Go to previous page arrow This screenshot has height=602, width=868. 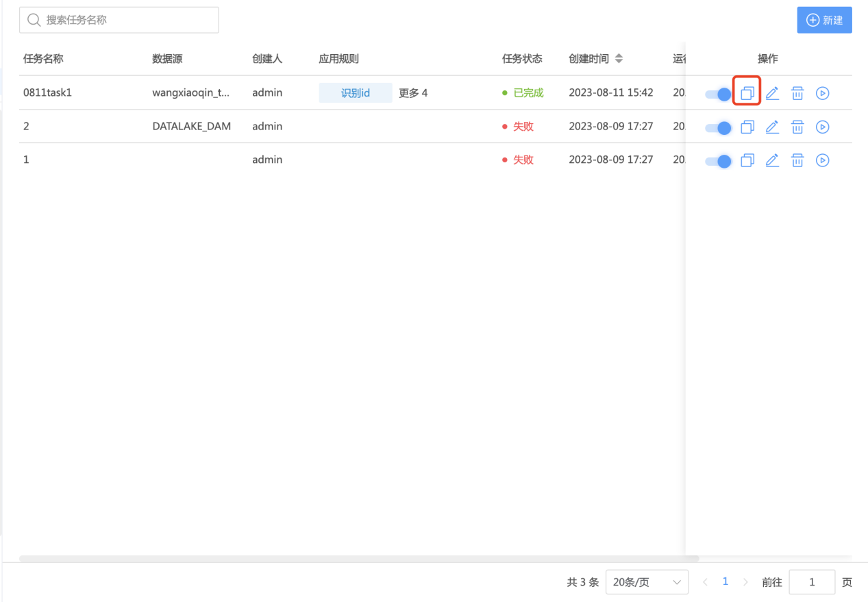705,582
